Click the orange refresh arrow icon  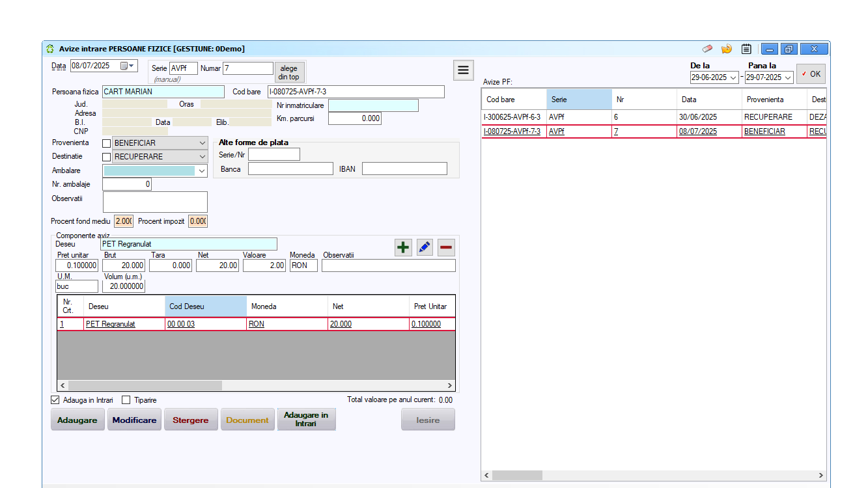coord(727,49)
